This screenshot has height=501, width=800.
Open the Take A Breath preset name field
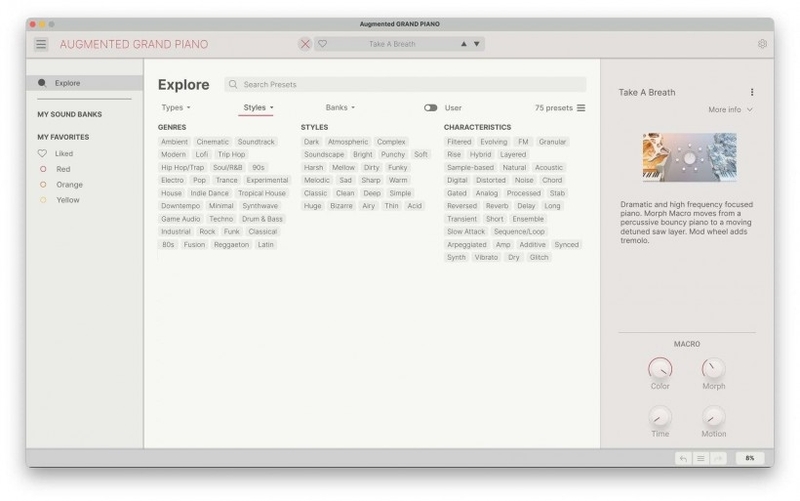(x=392, y=44)
